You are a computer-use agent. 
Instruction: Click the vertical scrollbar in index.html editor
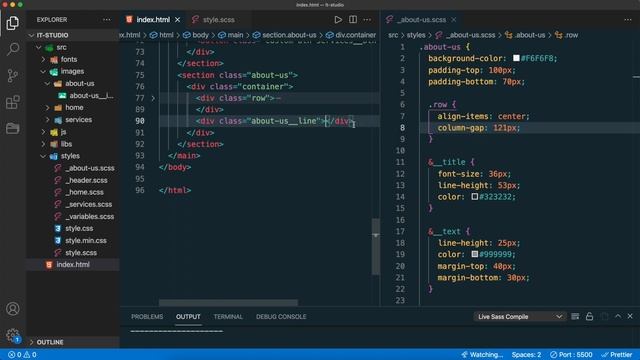376,247
